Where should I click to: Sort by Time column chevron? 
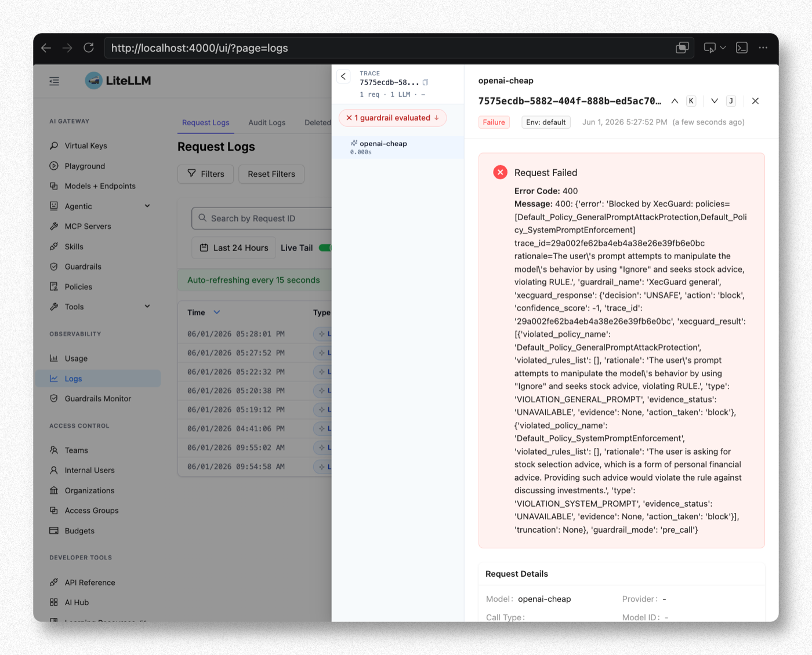(217, 312)
